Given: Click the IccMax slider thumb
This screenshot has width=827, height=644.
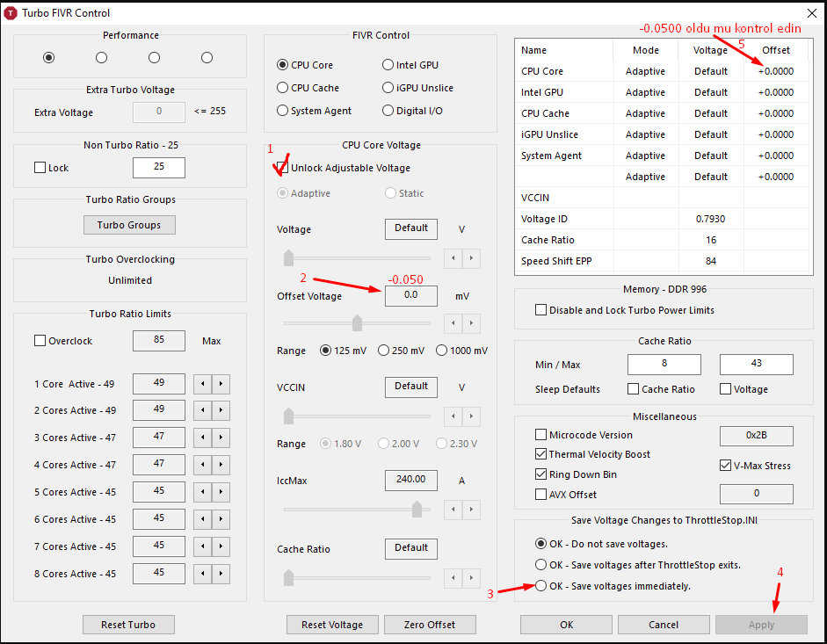Looking at the screenshot, I should (x=417, y=510).
